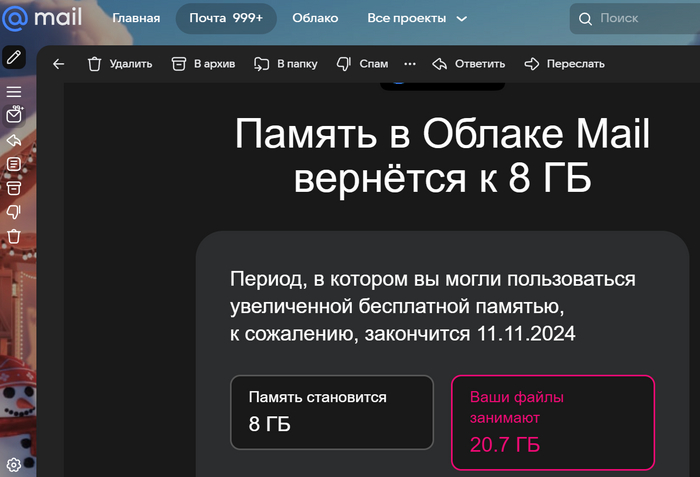Open archive box icon in sidebar

click(14, 188)
